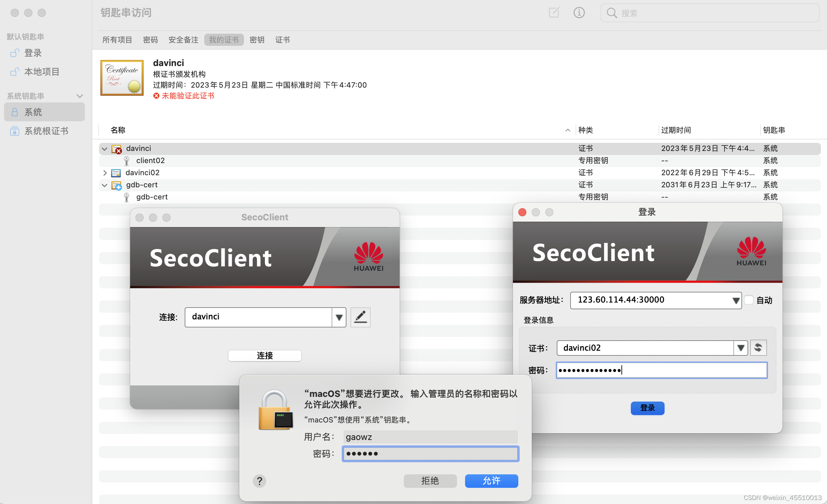Click the gdb-cert certificate icon with plus
This screenshot has width=827, height=504.
117,185
